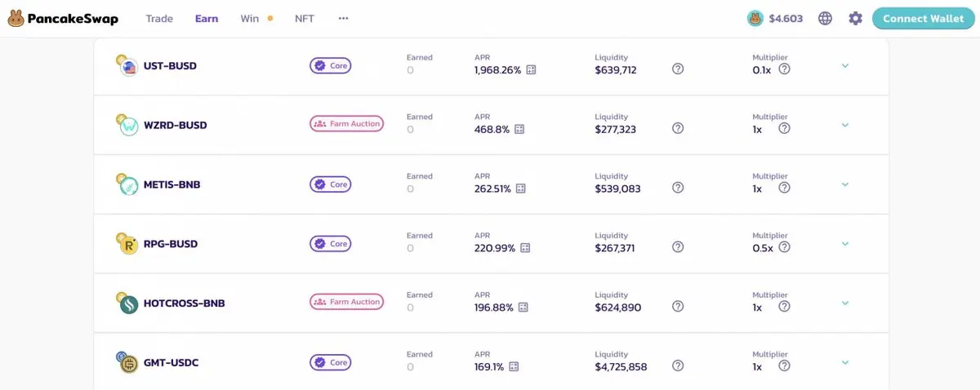Click liquidity help icon for WZRD-BUSD

pyautogui.click(x=678, y=128)
